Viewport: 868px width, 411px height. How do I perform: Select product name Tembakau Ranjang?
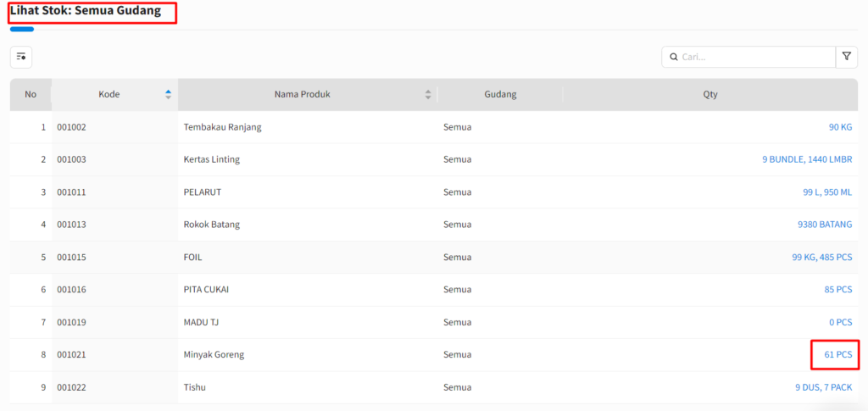coord(223,127)
